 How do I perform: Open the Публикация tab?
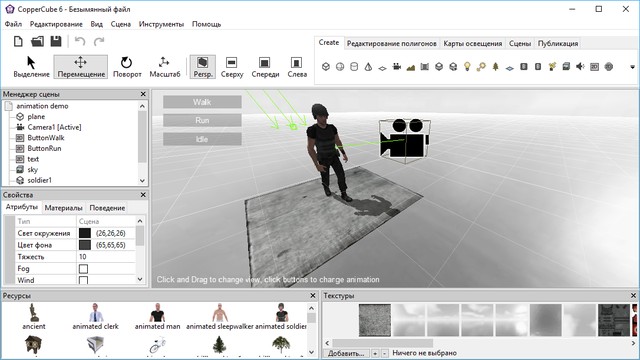pyautogui.click(x=558, y=43)
